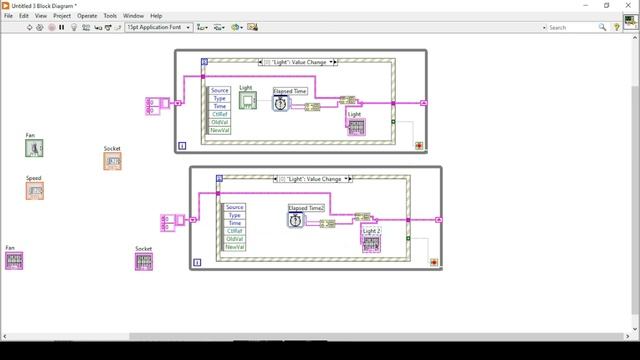Click the Run arrow button
The width and height of the screenshot is (640, 360).
point(29,27)
